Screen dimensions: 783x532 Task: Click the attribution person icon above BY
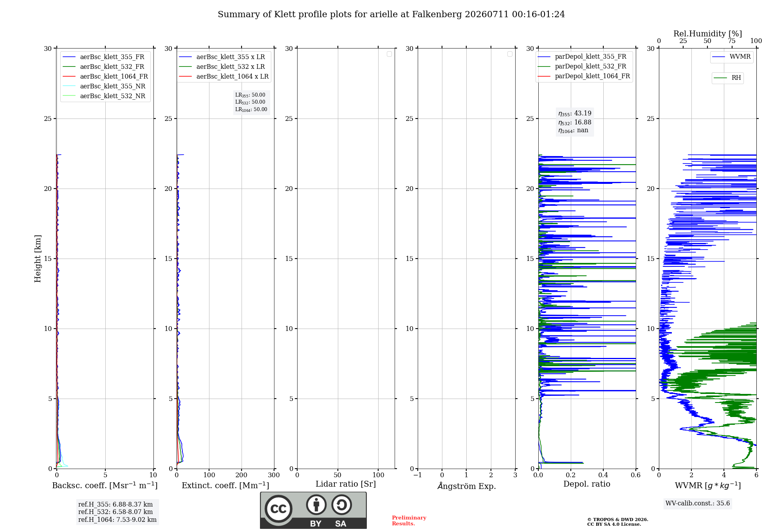[x=316, y=505]
